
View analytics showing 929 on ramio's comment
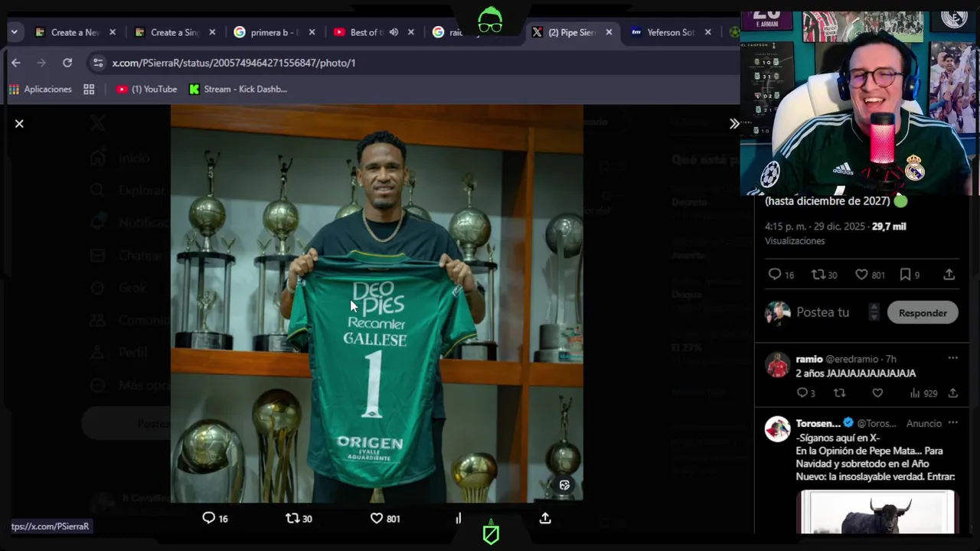[923, 393]
